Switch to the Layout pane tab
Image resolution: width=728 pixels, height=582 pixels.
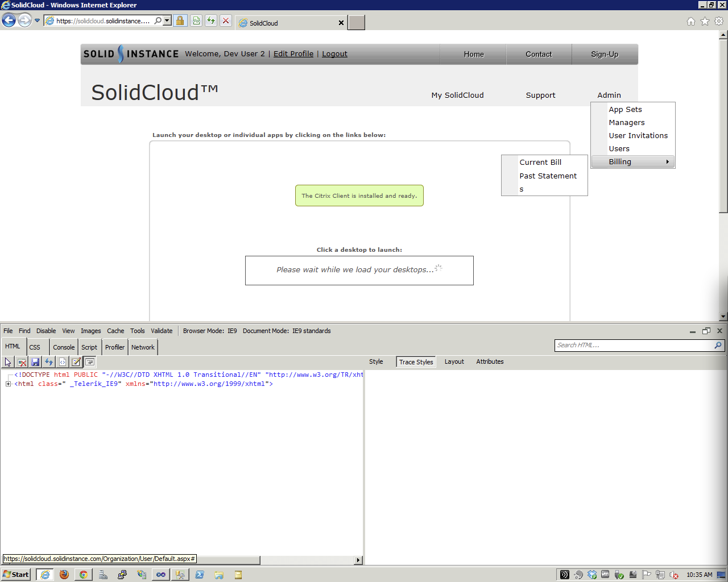coord(454,362)
